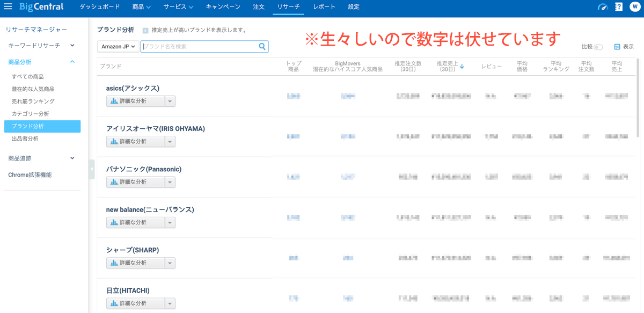Click the リサーチマネージャー sidebar heading
Screen dimensions: 644x313
pyautogui.click(x=36, y=30)
